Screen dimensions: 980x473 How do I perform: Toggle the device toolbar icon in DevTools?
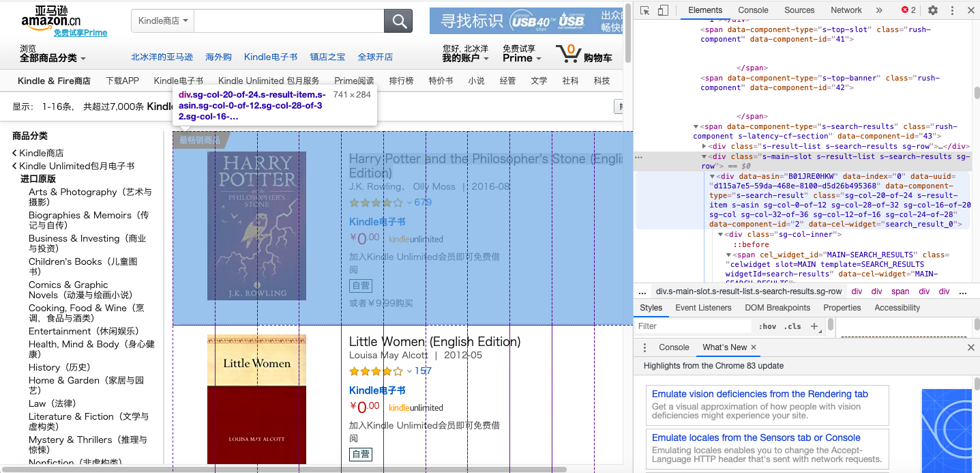(663, 10)
